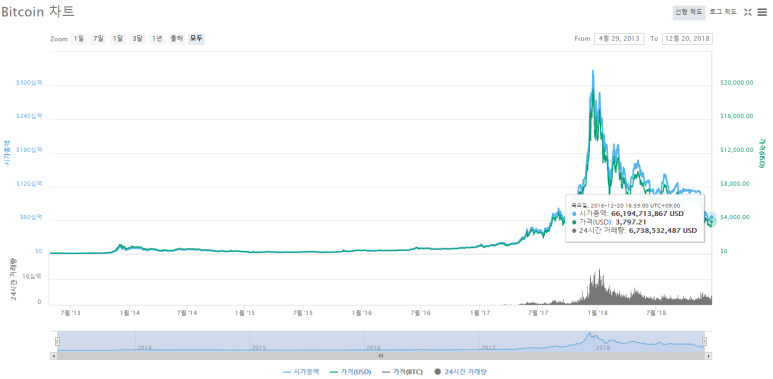The width and height of the screenshot is (773, 379).
Task: Grab the right navigator range handle
Action: [704, 341]
